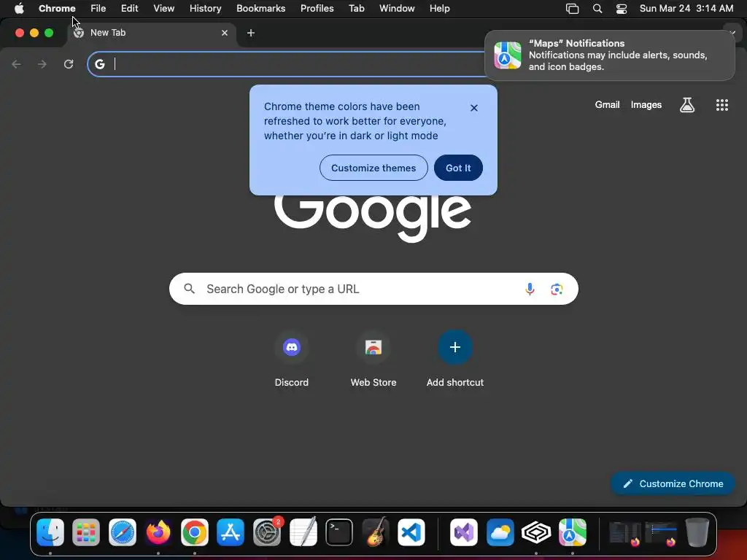This screenshot has width=747, height=560.
Task: Open purple Visual Studio from the Dock
Action: pyautogui.click(x=464, y=532)
